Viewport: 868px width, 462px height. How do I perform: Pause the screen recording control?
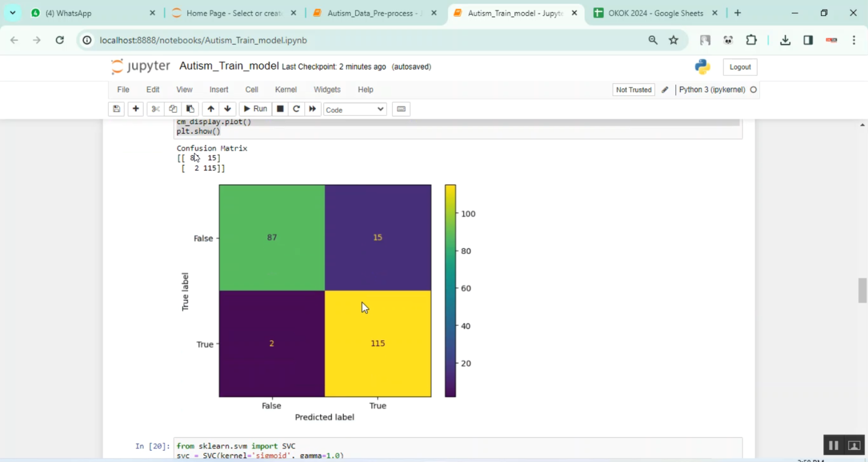pyautogui.click(x=833, y=445)
